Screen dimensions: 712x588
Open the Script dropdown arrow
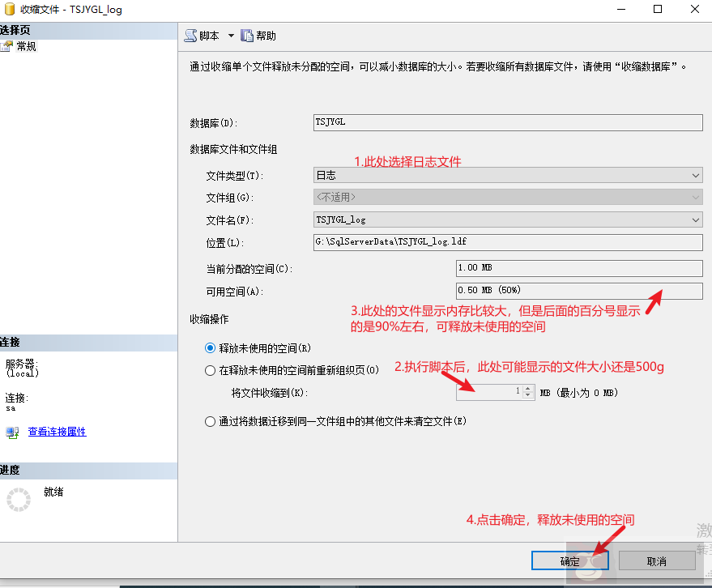point(230,36)
